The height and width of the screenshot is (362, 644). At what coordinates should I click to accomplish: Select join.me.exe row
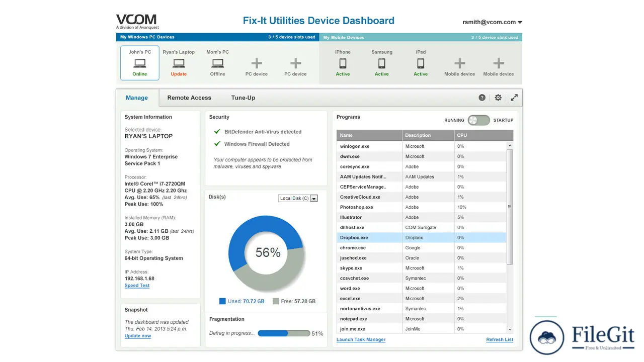pos(422,329)
